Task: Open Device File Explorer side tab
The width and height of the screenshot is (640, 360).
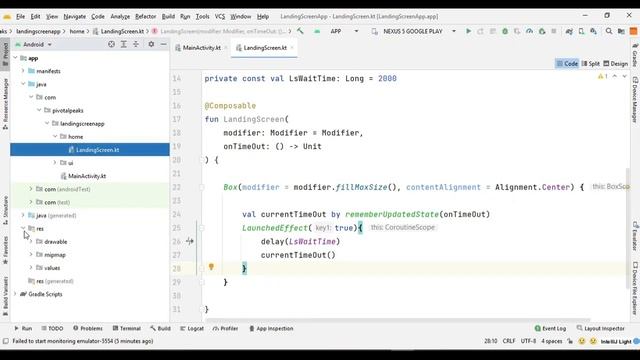Action: pyautogui.click(x=635, y=288)
